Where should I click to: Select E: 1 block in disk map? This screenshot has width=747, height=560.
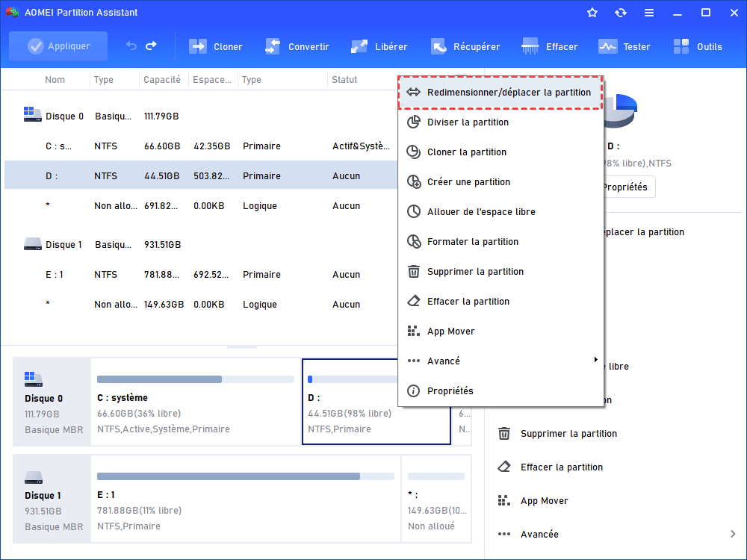(x=246, y=499)
